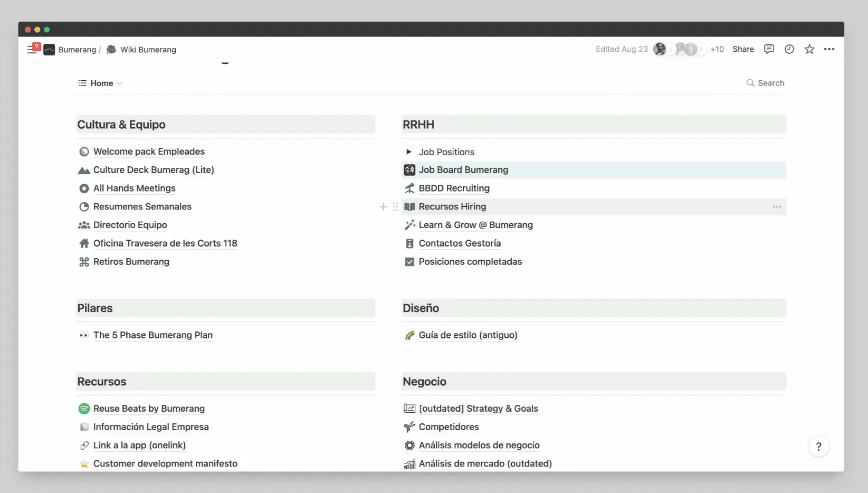Click the Competidores plant icon
Viewport: 868px width, 493px height.
(409, 427)
